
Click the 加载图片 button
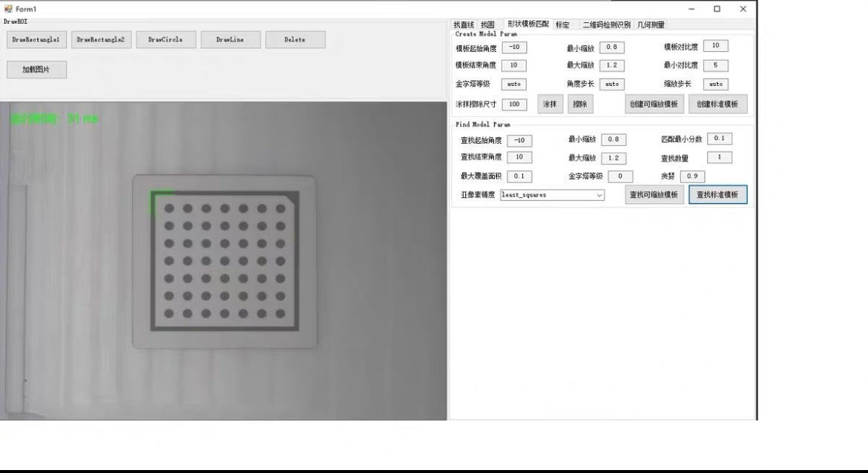click(36, 70)
